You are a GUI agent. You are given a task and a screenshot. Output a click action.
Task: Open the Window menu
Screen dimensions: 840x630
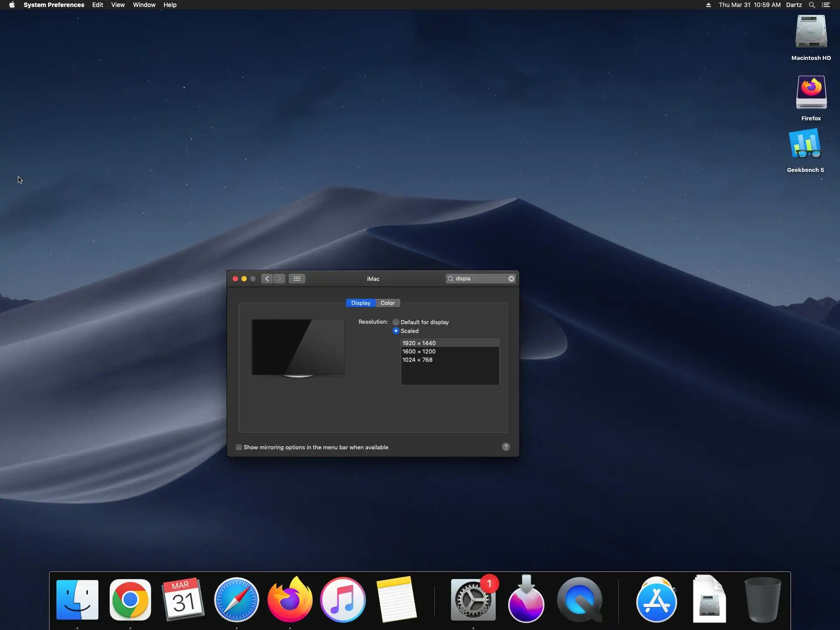(x=144, y=5)
